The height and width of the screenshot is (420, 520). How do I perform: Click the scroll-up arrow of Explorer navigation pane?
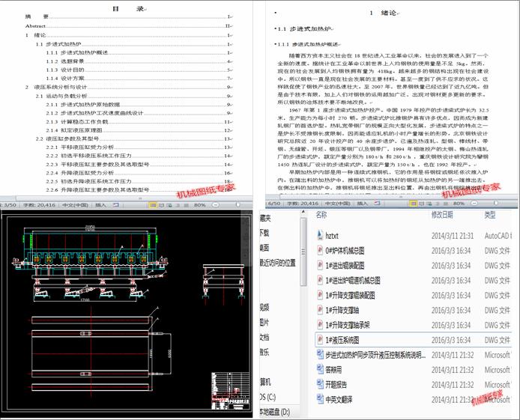pyautogui.click(x=303, y=212)
